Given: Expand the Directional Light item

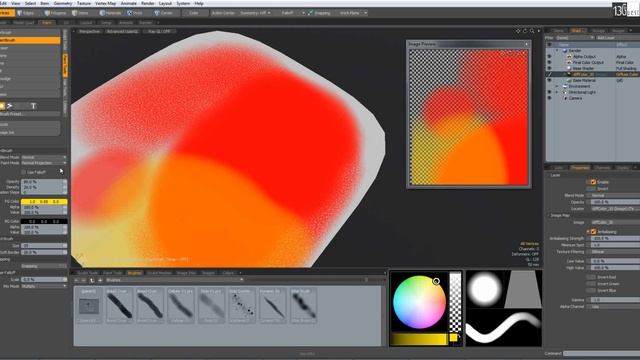Looking at the screenshot, I should pyautogui.click(x=557, y=92).
